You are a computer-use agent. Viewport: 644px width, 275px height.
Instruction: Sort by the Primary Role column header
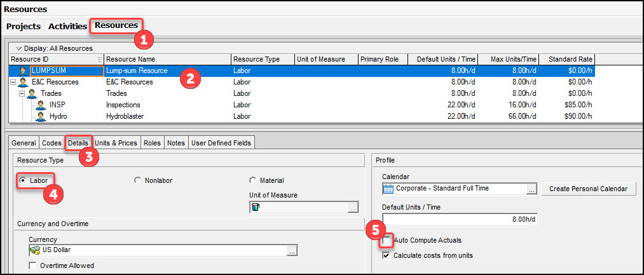pos(383,60)
